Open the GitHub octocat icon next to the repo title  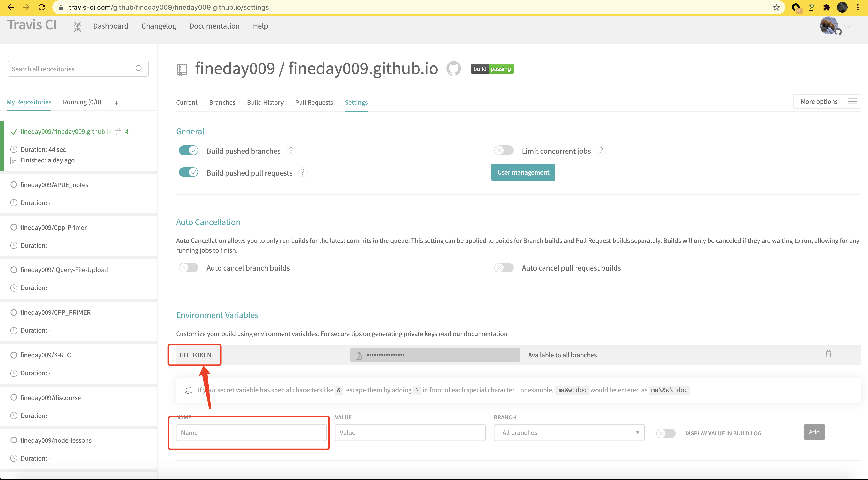click(x=454, y=69)
